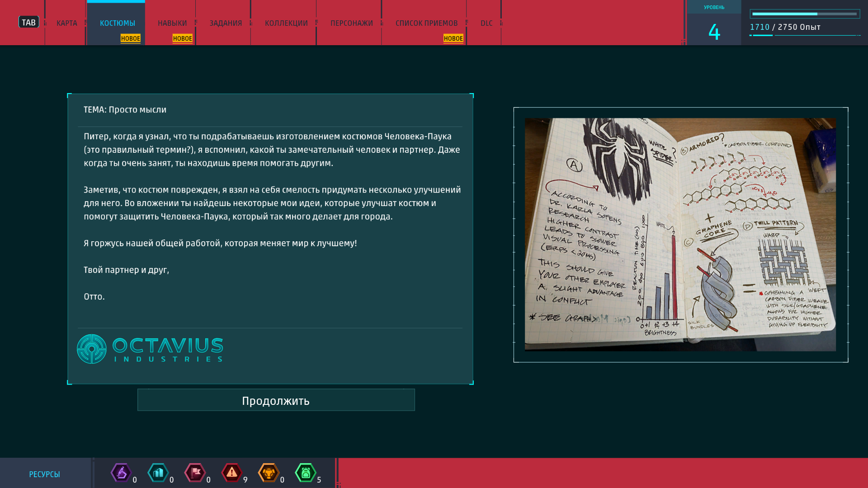
Task: Click the Octavius Industries logo
Action: point(150,349)
